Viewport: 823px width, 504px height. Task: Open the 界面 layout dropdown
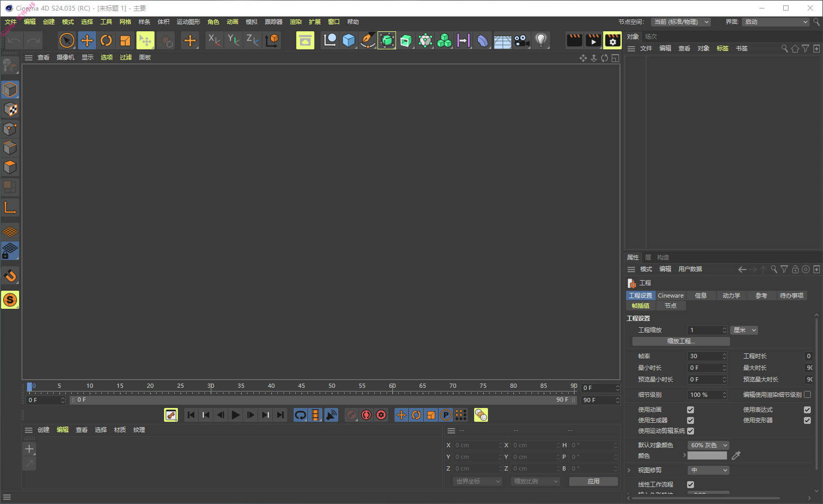775,22
